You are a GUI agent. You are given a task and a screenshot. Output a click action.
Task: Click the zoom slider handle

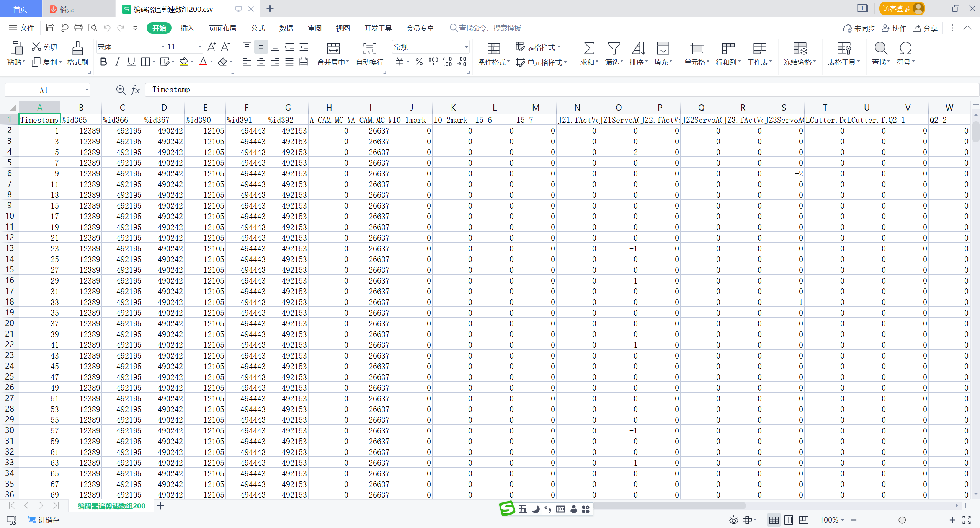tap(902, 520)
